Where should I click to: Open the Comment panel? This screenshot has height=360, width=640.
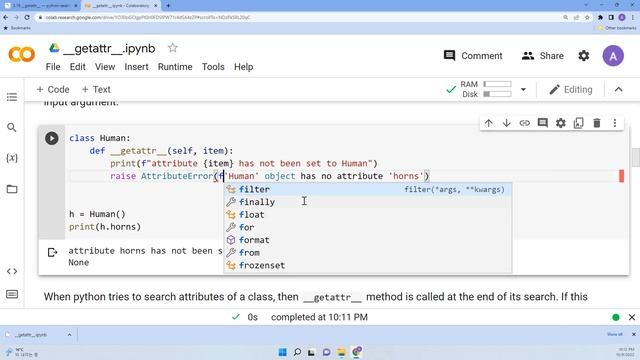[x=473, y=56]
